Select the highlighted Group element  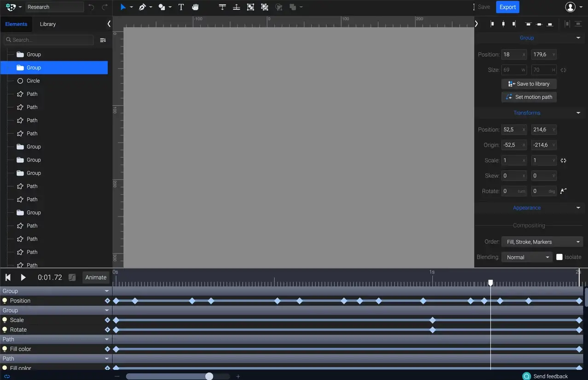tap(54, 68)
